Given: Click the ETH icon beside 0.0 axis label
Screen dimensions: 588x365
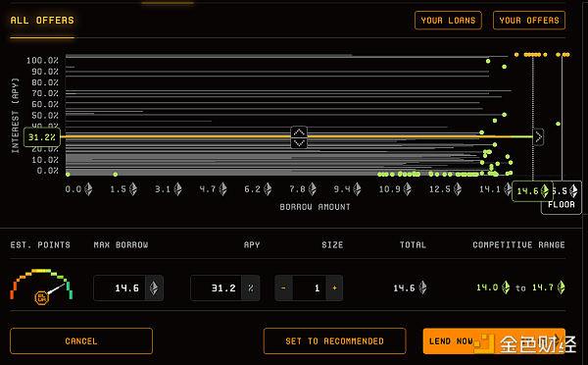Looking at the screenshot, I should click(x=88, y=189).
